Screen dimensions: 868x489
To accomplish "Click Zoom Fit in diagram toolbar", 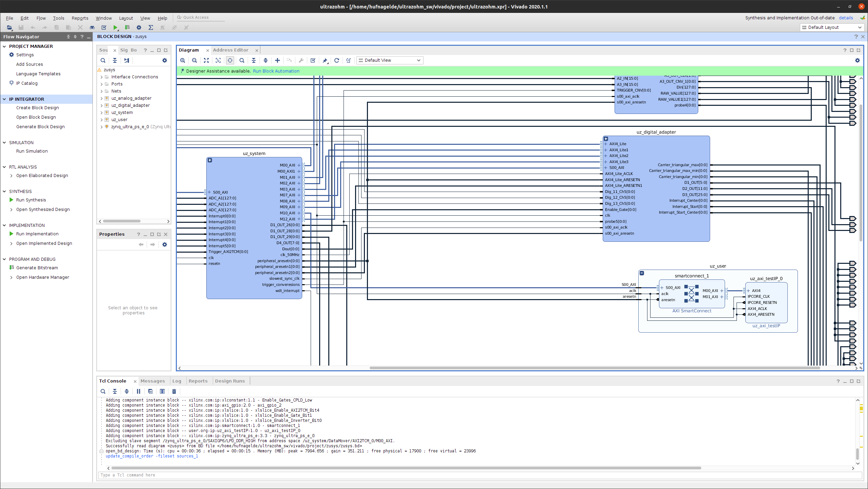I will [206, 60].
